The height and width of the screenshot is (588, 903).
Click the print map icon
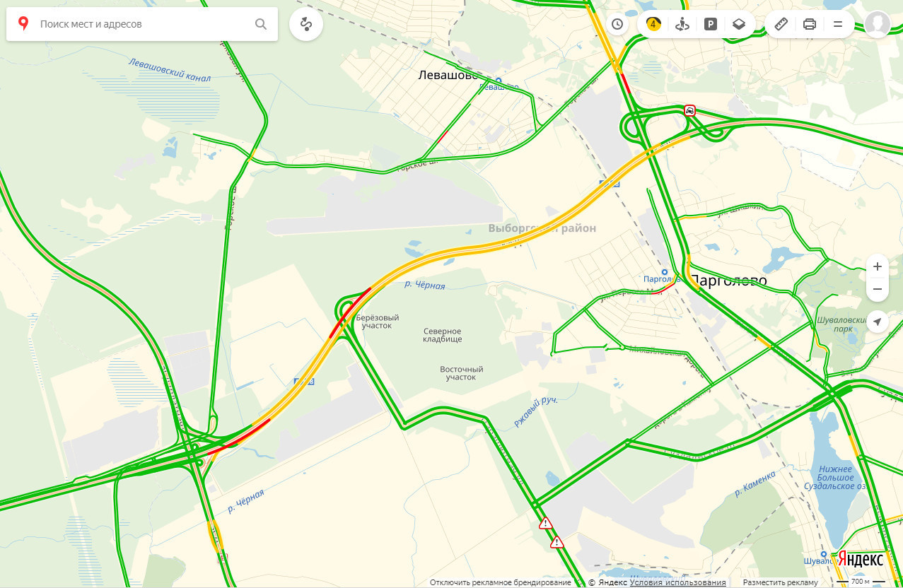pos(810,24)
